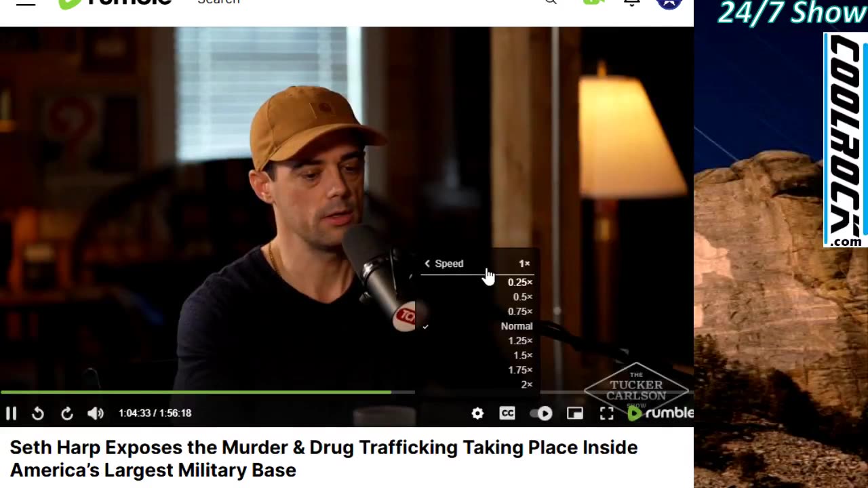Open the player settings gear

pos(477,413)
